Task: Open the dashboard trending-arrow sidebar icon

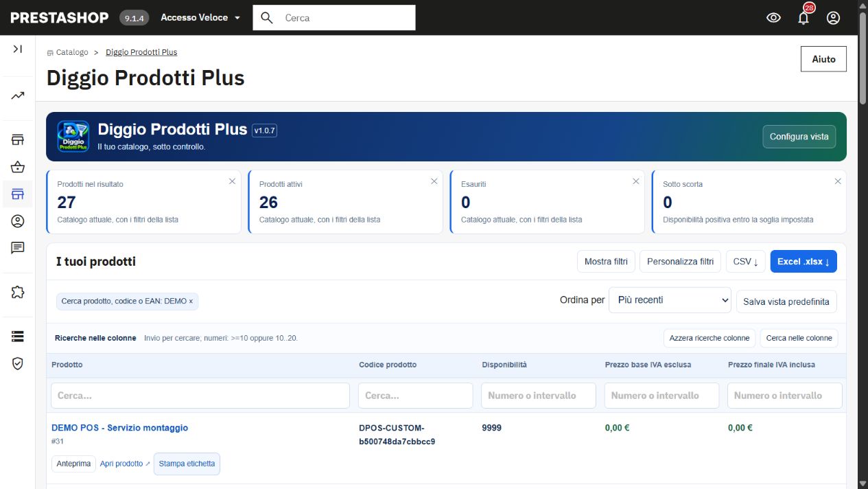Action: click(18, 95)
